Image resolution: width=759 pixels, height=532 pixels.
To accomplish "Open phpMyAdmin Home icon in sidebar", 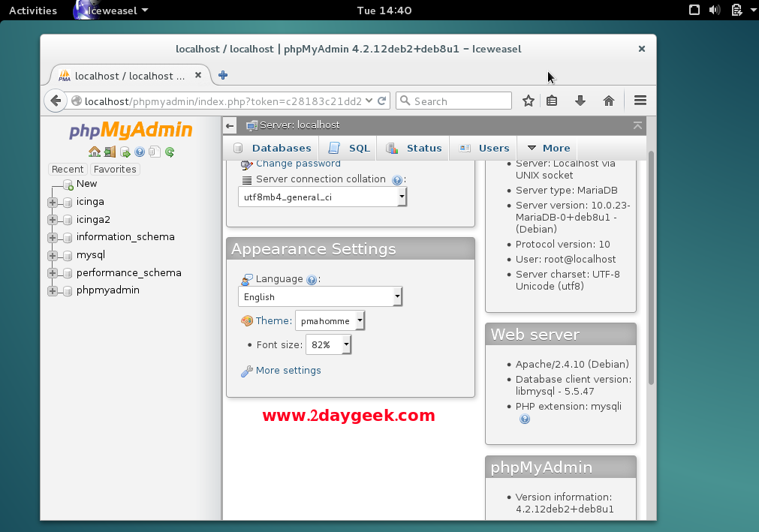I will click(95, 152).
